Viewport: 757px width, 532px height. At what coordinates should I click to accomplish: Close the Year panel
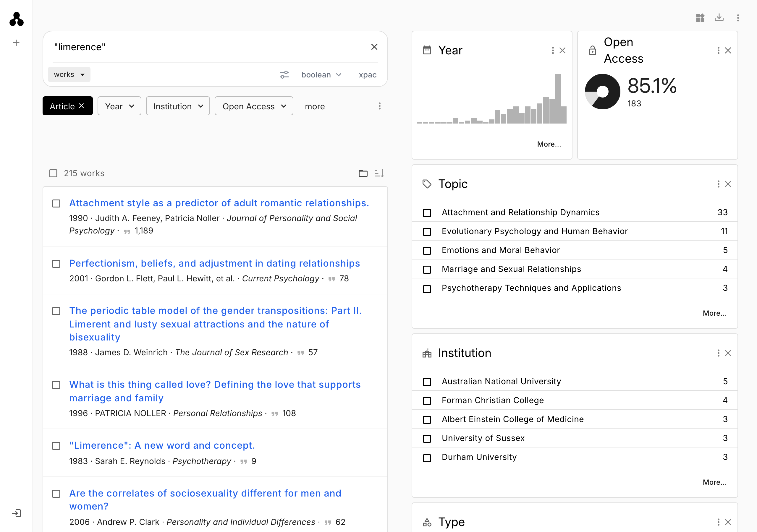[562, 51]
